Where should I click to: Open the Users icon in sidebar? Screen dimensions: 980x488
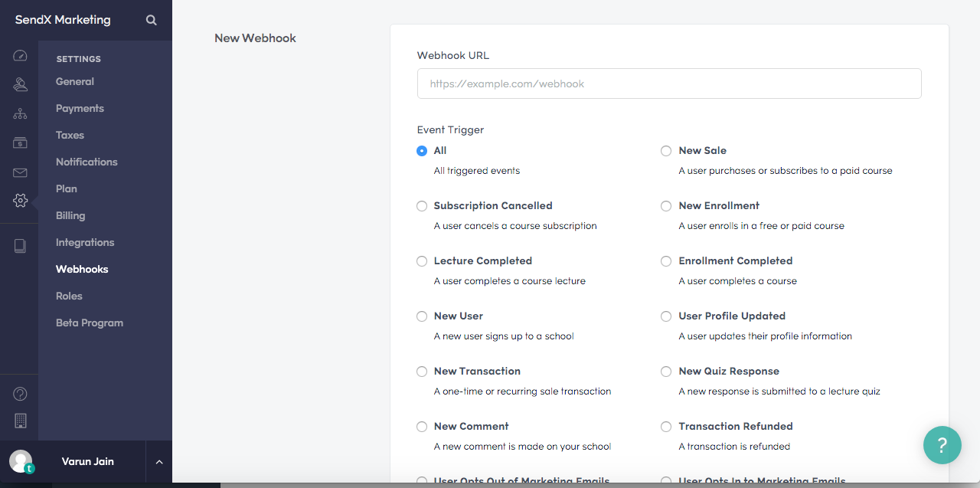point(20,85)
